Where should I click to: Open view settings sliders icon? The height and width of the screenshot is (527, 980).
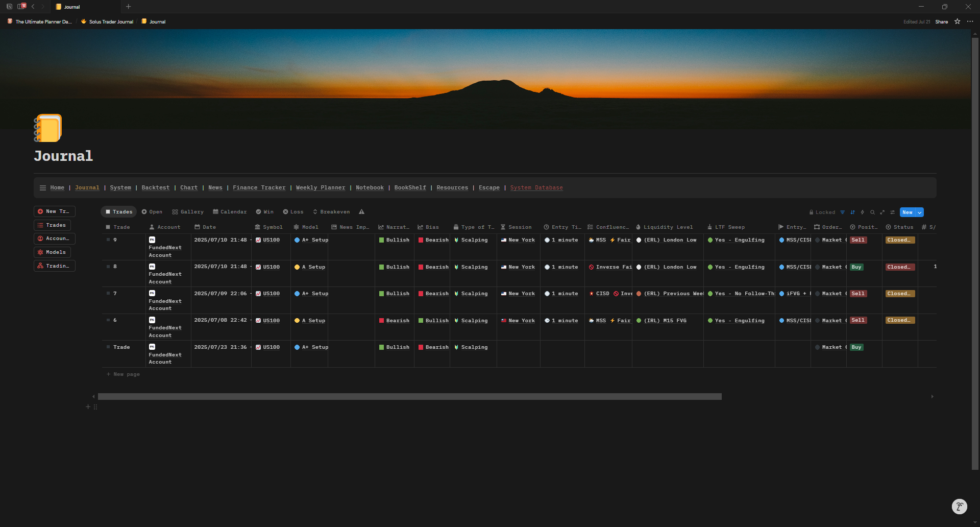[893, 212]
